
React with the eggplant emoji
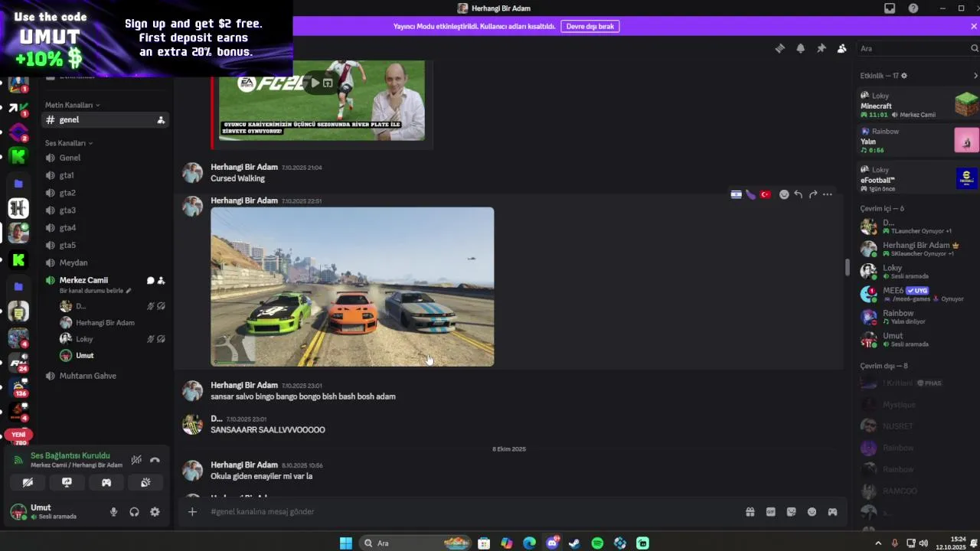tap(750, 194)
